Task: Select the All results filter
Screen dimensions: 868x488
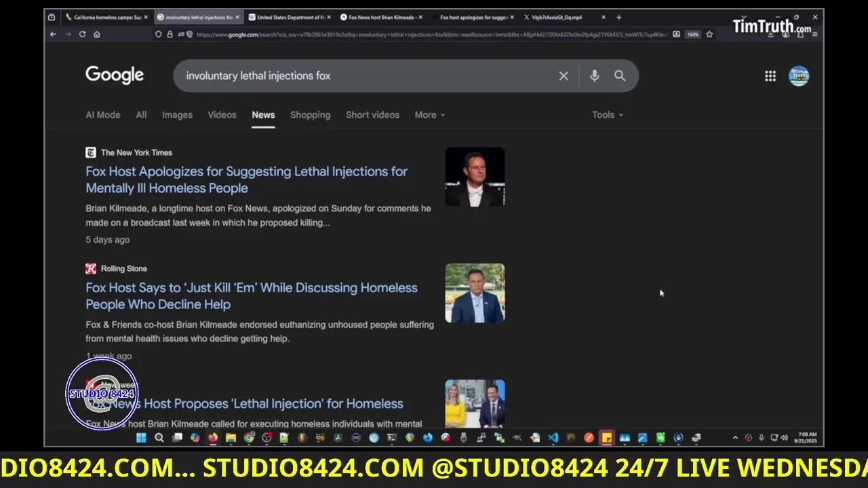Action: [x=141, y=115]
